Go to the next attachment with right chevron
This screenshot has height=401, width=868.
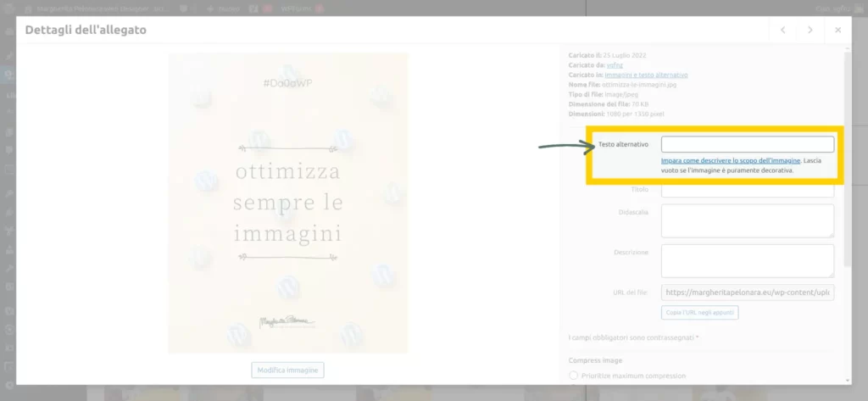pyautogui.click(x=810, y=30)
